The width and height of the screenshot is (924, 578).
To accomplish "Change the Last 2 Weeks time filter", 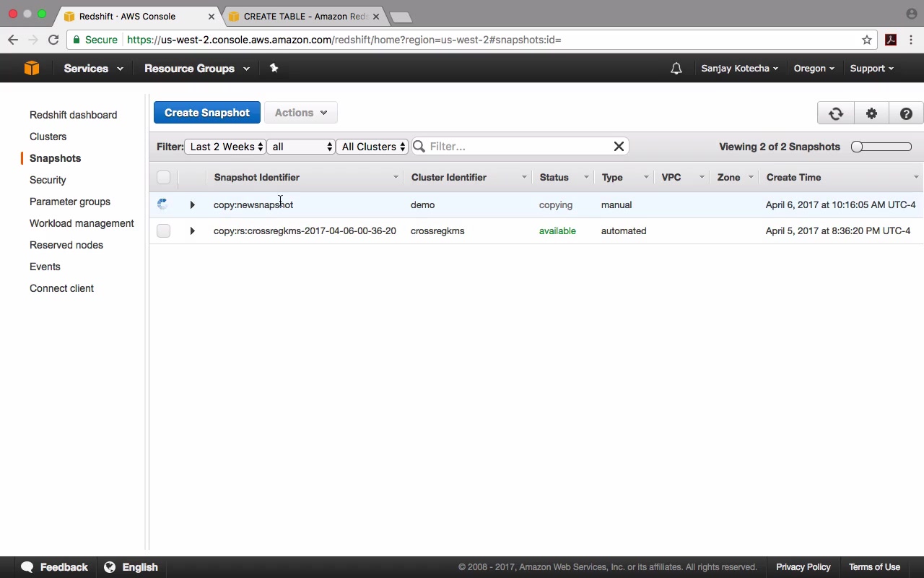I will 226,147.
